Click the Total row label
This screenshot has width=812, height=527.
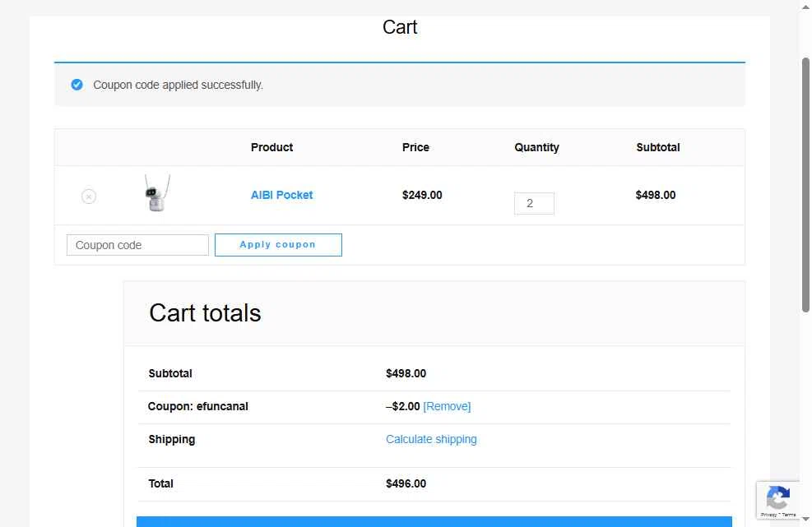(x=161, y=483)
